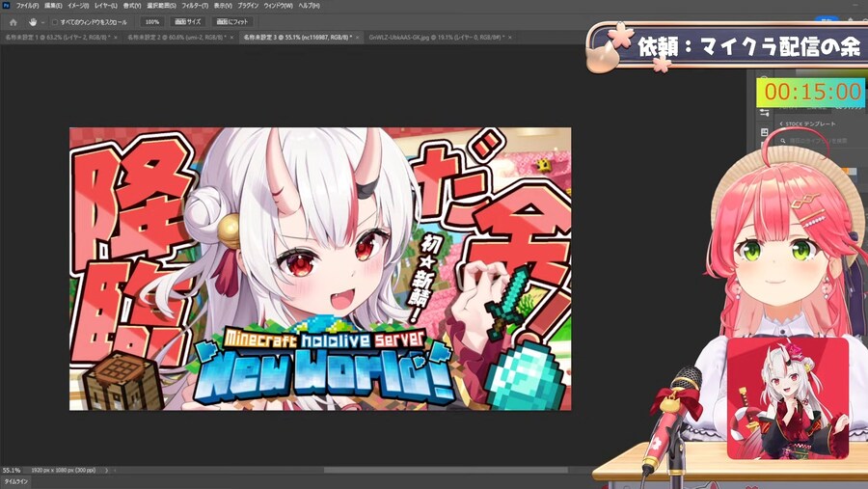Open the 書式(Y) menu
Viewport: 868px width, 489px height.
(x=132, y=6)
